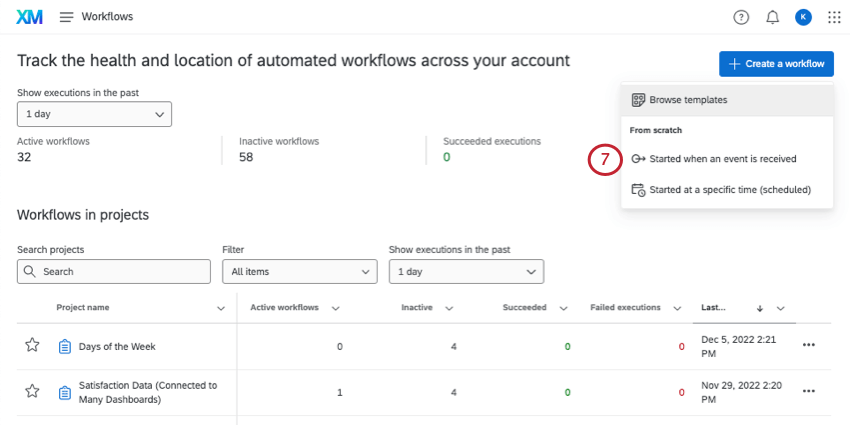Open the Days of the Week project link
Screen dimensions: 850x425
coord(117,347)
